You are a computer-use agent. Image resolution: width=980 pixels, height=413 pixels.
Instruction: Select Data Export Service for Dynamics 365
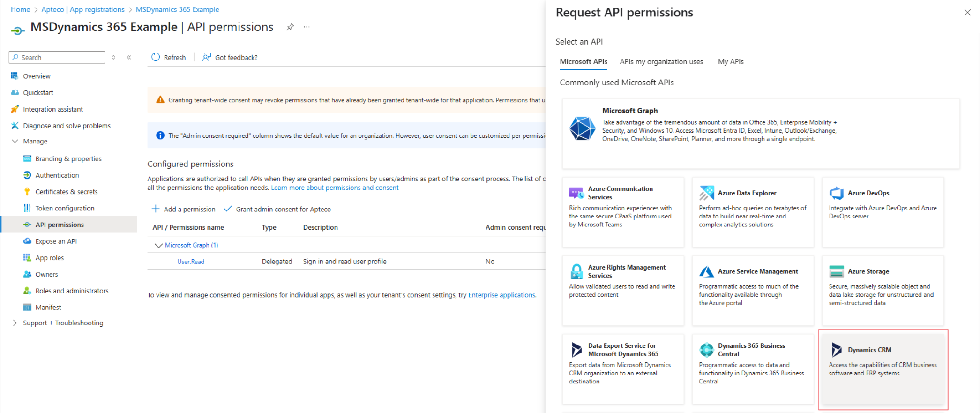623,369
